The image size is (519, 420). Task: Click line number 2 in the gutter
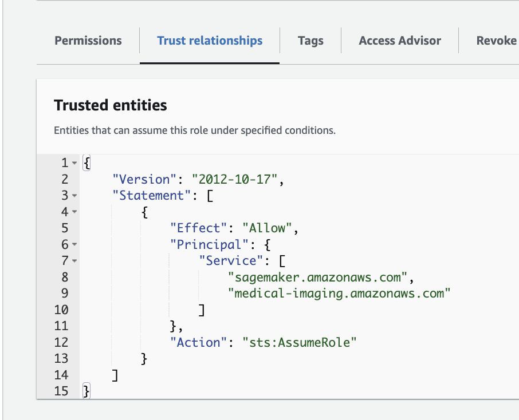point(64,179)
